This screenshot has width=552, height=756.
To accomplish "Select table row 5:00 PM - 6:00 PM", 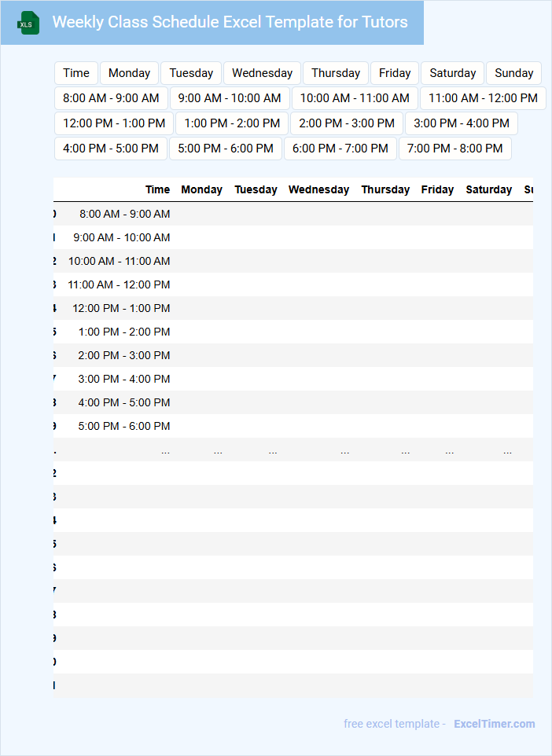I will (x=293, y=427).
